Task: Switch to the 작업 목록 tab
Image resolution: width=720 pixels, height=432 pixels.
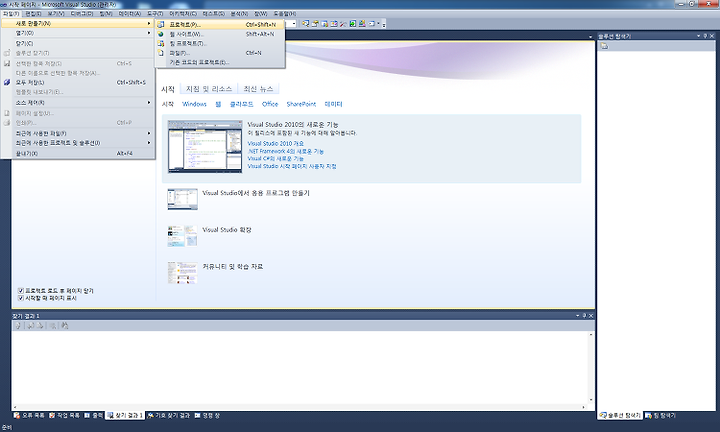Action: tap(65, 415)
